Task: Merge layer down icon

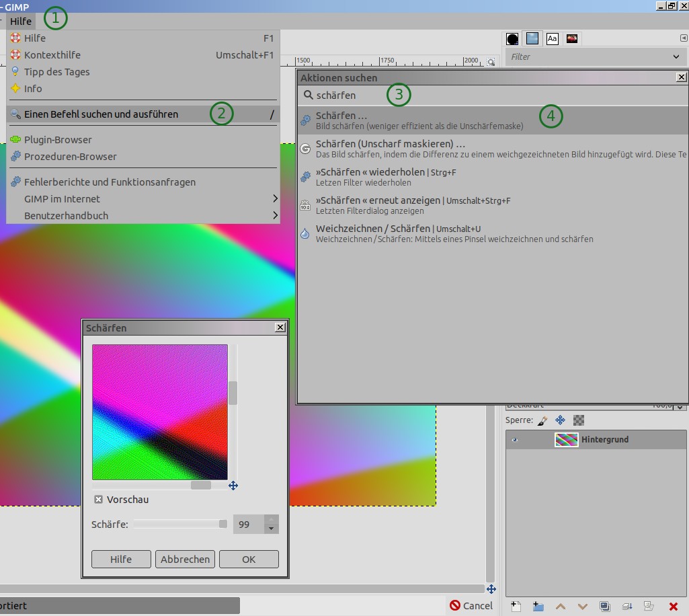Action: click(x=627, y=607)
